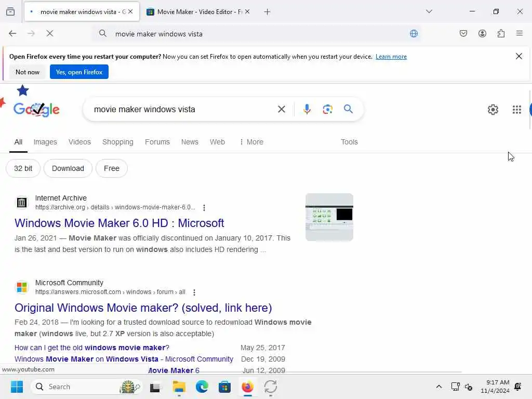Select the Images results tab
532x399 pixels.
(x=45, y=142)
